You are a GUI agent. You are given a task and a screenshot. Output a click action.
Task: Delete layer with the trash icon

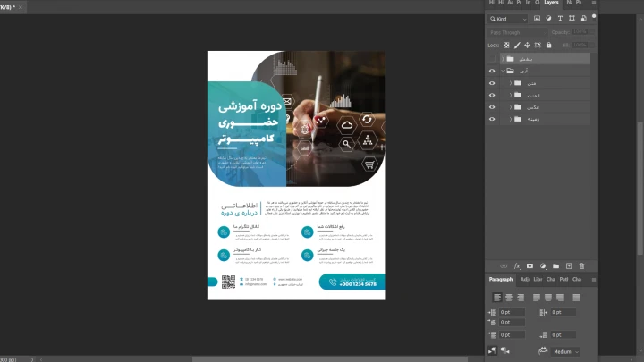point(581,265)
